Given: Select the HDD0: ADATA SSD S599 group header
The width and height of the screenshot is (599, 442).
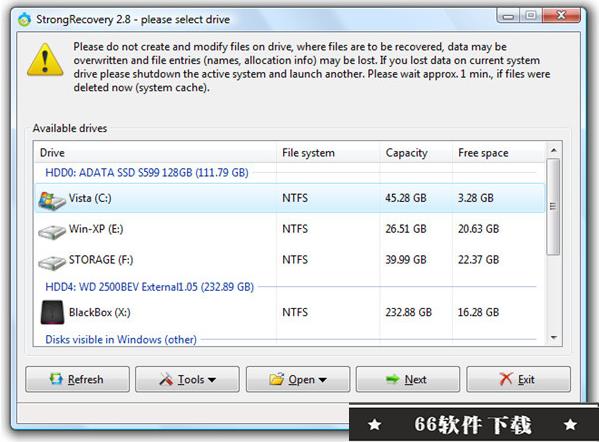Looking at the screenshot, I should [147, 173].
